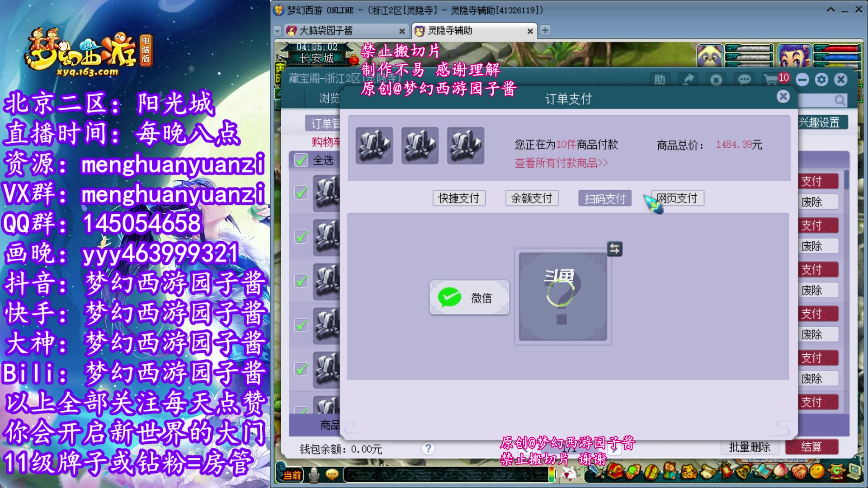
Task: Select the 余额支付 payment tab
Action: point(532,198)
